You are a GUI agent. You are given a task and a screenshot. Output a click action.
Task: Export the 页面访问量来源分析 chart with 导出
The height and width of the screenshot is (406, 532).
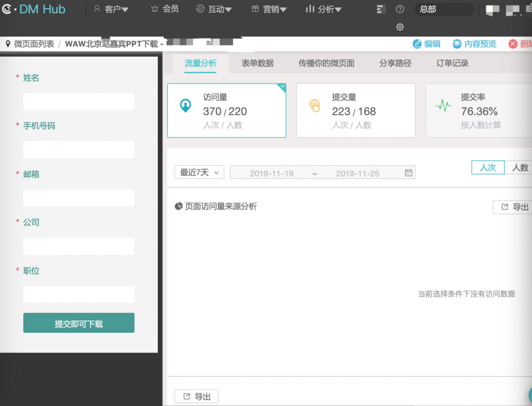pos(515,207)
